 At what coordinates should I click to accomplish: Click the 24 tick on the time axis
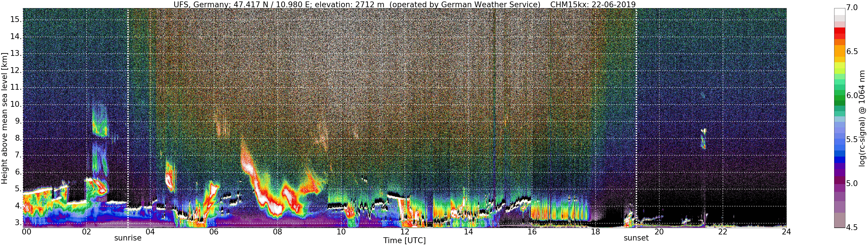786,232
